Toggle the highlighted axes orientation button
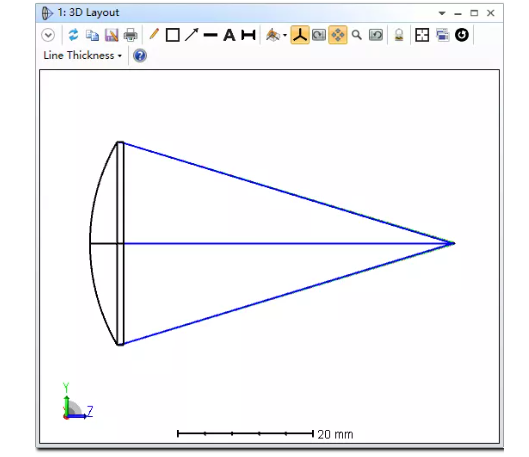529x457 pixels. (300, 35)
